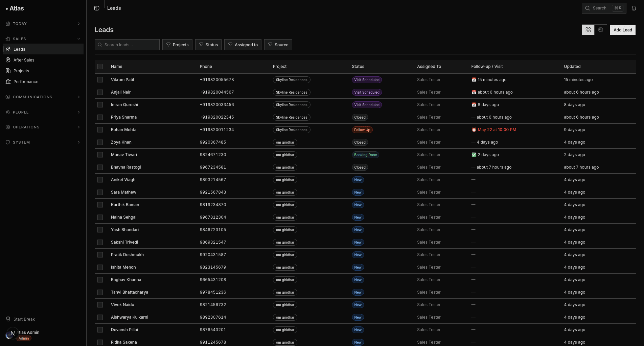Expand the Communications section chevron
This screenshot has height=346, width=644.
[79, 97]
